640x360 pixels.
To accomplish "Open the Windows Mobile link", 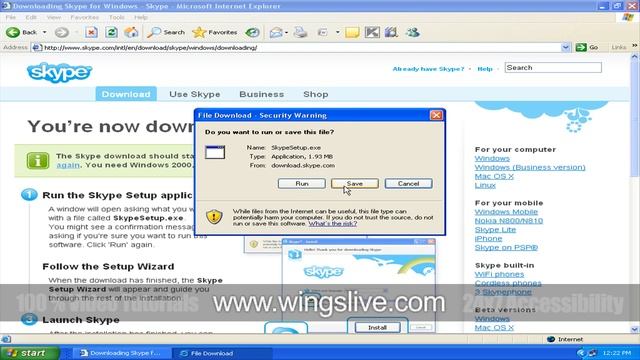I will [x=506, y=212].
